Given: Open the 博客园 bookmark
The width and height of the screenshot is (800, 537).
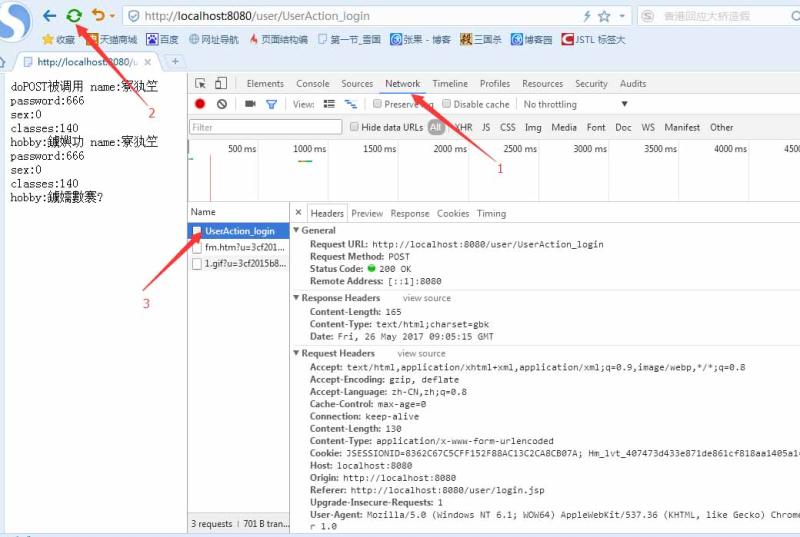Looking at the screenshot, I should [x=532, y=39].
